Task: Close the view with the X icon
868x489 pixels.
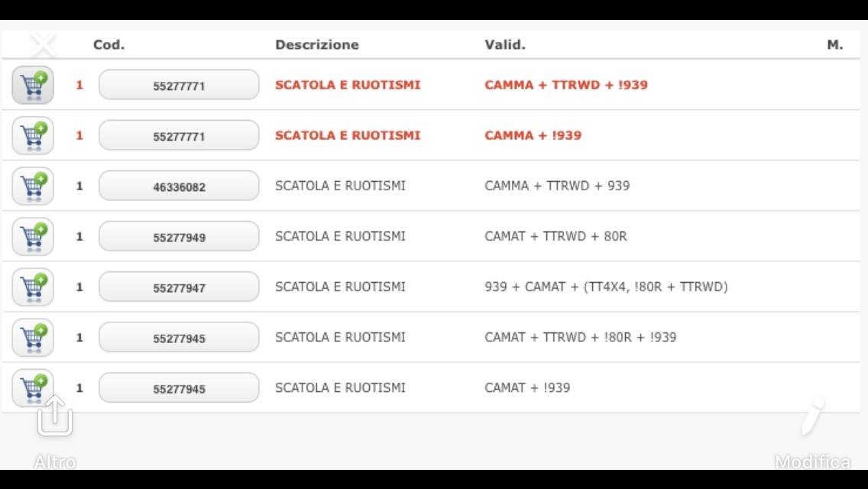Action: tap(43, 46)
